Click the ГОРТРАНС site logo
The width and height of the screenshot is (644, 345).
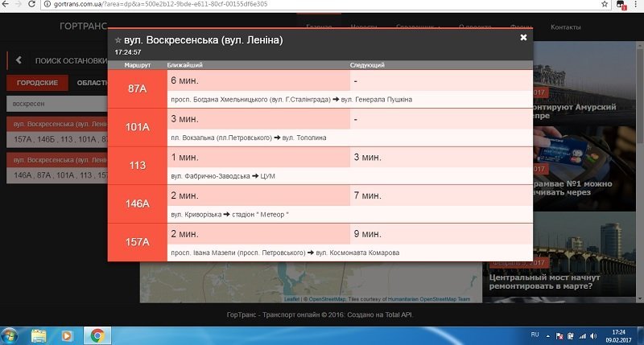click(x=84, y=27)
